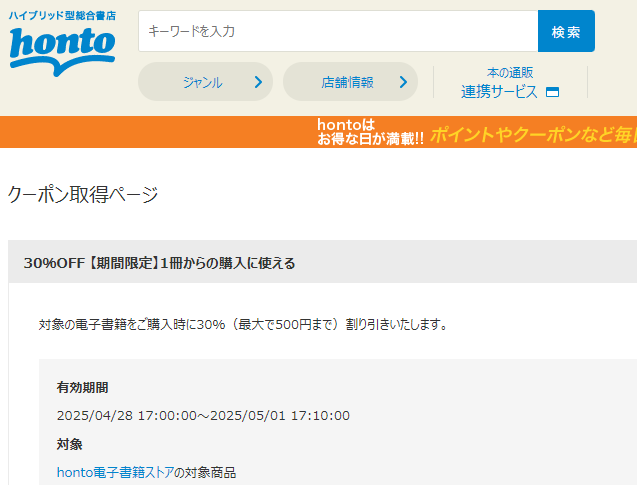Click the external window icon beside 連携サービス

tap(552, 92)
